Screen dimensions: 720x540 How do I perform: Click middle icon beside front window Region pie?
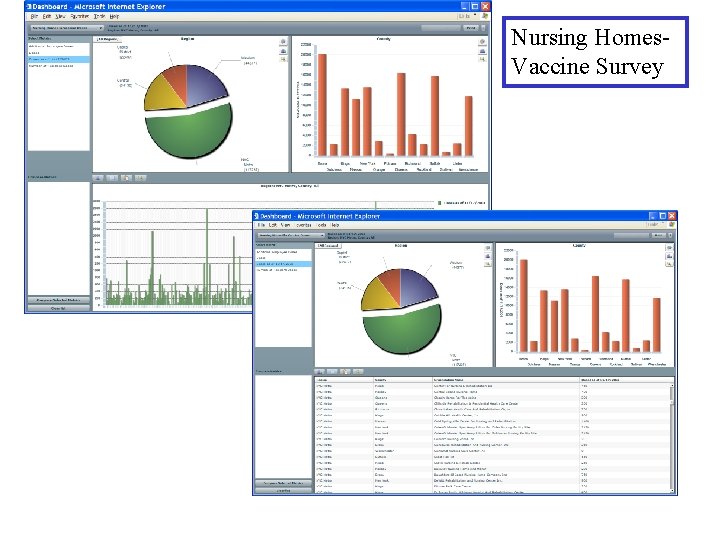click(487, 256)
